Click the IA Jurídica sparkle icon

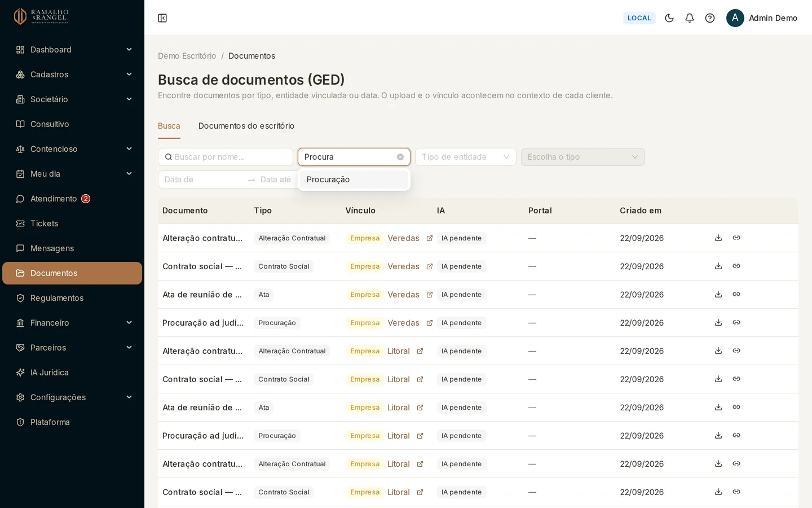pyautogui.click(x=20, y=373)
